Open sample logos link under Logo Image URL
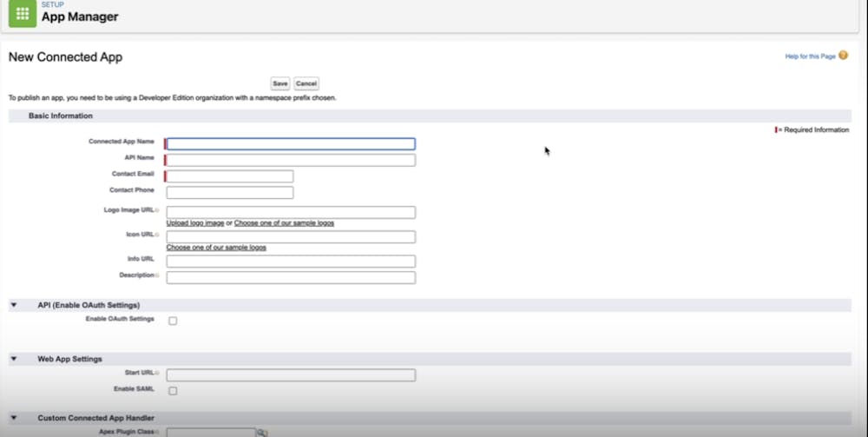The height and width of the screenshot is (437, 868). coord(284,223)
